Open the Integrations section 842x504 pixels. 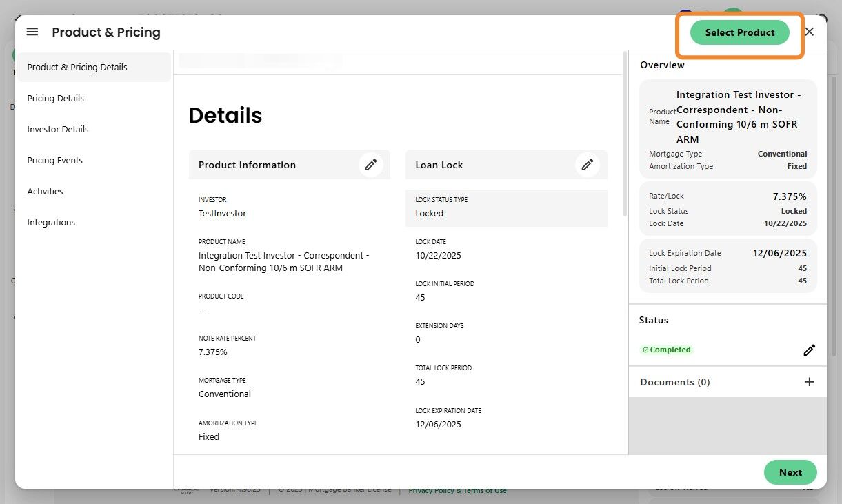tap(51, 223)
